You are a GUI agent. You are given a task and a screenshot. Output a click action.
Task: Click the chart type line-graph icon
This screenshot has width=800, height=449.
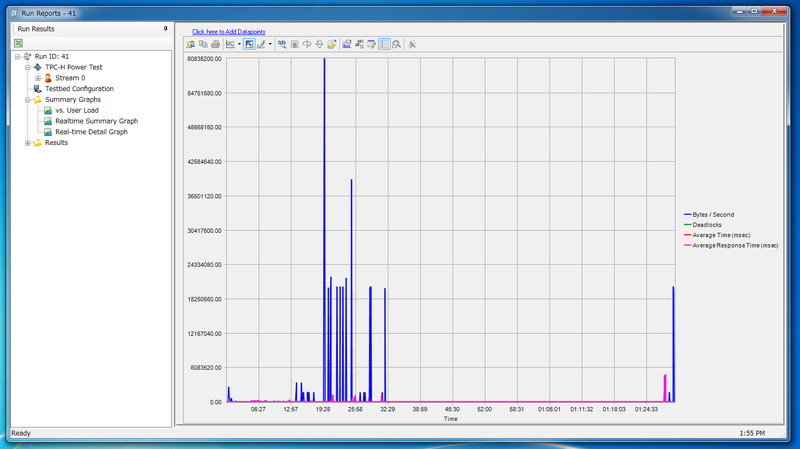[x=231, y=44]
